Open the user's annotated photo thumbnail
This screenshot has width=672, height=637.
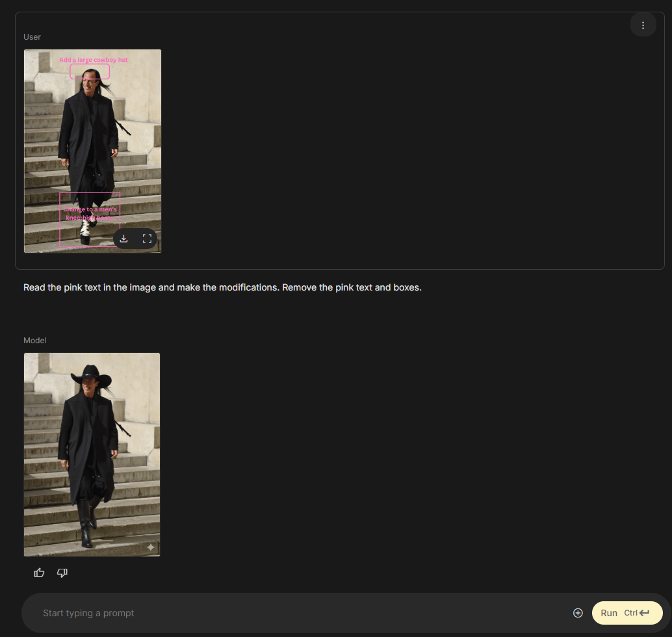pos(92,151)
